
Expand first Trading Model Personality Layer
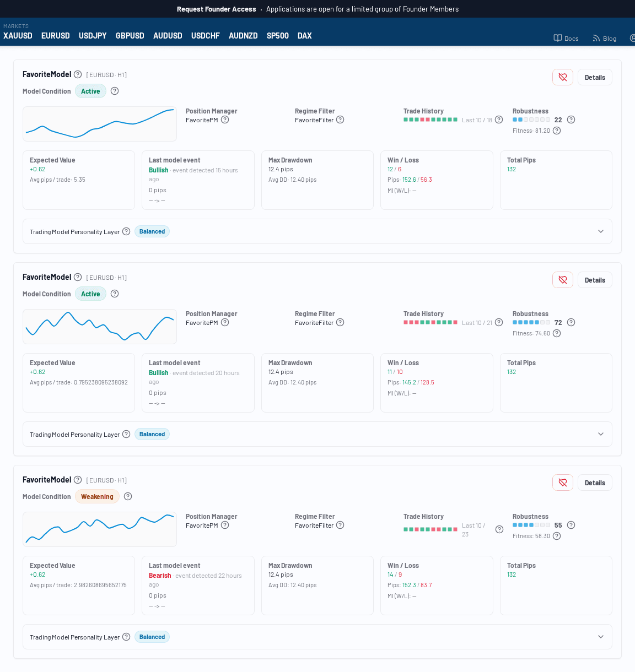(601, 231)
